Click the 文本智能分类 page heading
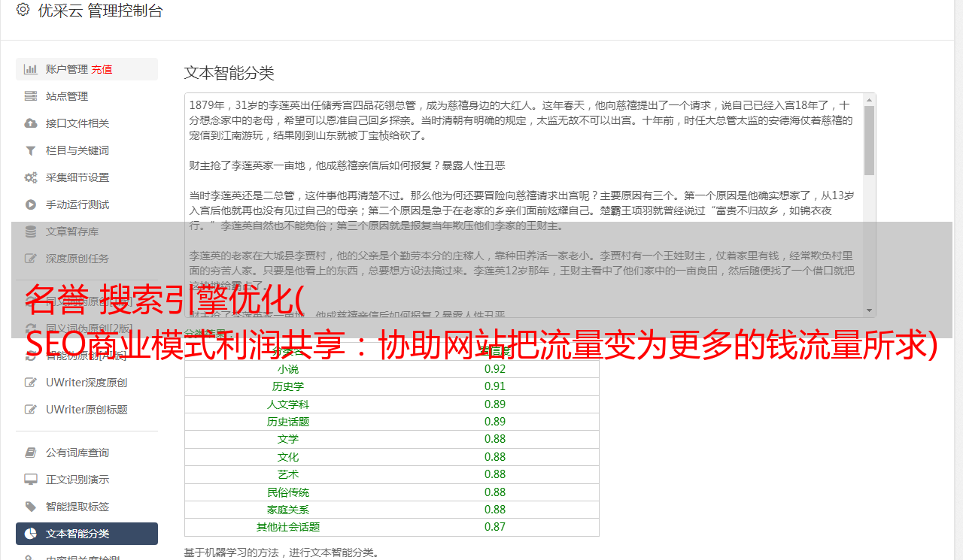Viewport: 963px width, 560px height. [229, 73]
